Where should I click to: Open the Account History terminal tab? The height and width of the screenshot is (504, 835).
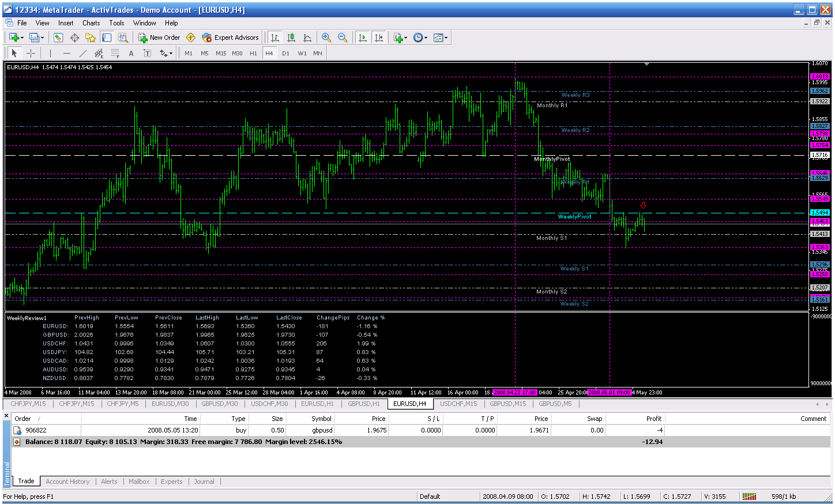click(67, 482)
